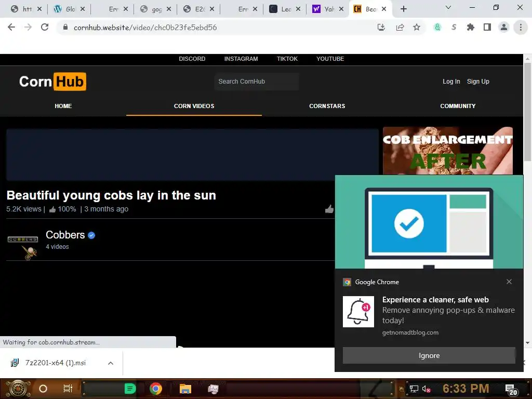The height and width of the screenshot is (399, 532).
Task: Reload the current page
Action: (x=45, y=27)
